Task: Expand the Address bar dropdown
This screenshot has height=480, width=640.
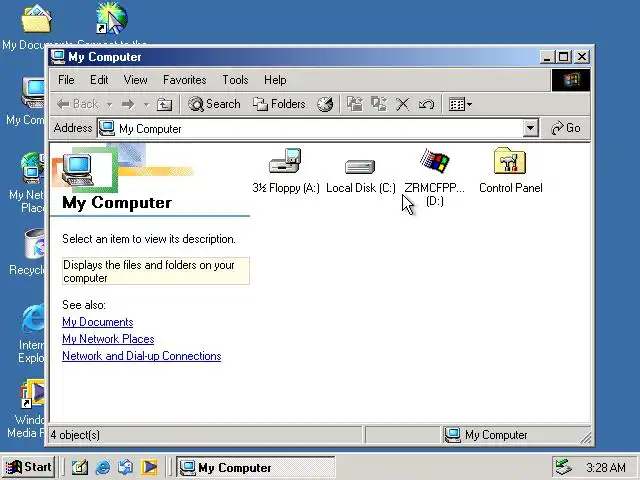Action: tap(530, 128)
